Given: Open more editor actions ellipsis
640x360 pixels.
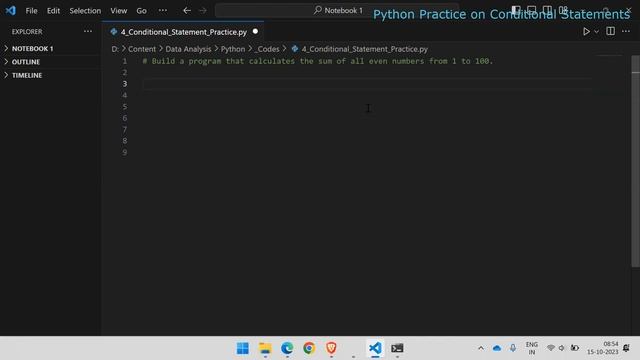Looking at the screenshot, I should [x=626, y=31].
